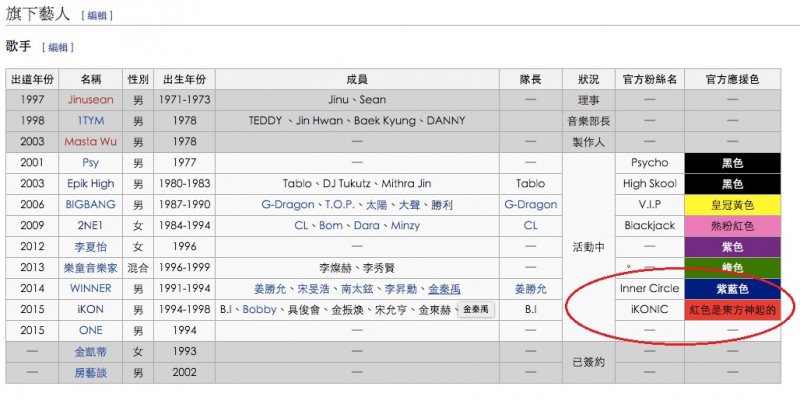Click the yellow 皇冠黃色 color cell
Screen dimensions: 800x400
coord(732,205)
